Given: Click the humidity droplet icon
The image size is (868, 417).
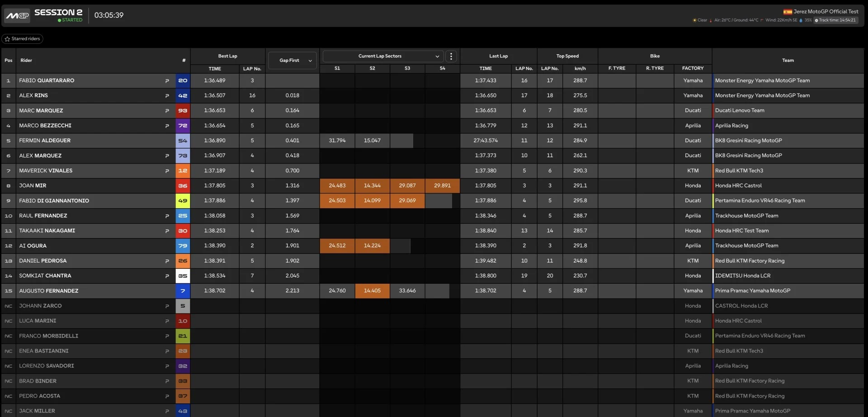Looking at the screenshot, I should (801, 20).
